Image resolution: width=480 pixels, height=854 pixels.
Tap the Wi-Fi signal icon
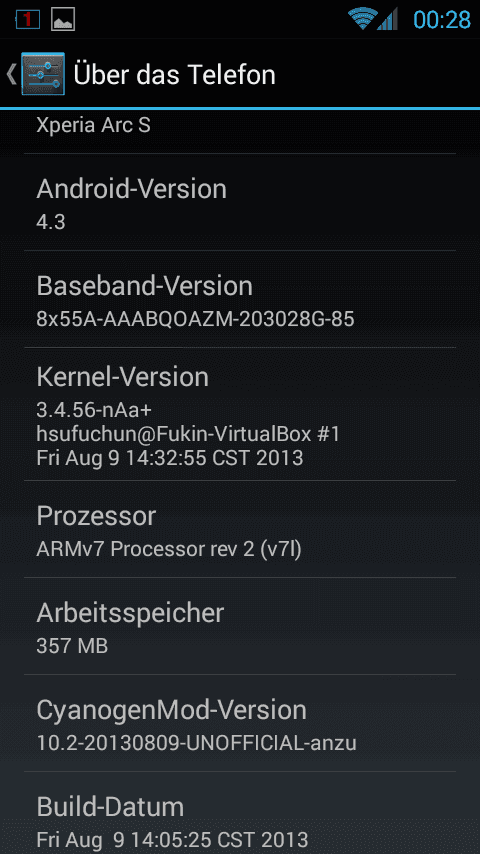pyautogui.click(x=362, y=19)
